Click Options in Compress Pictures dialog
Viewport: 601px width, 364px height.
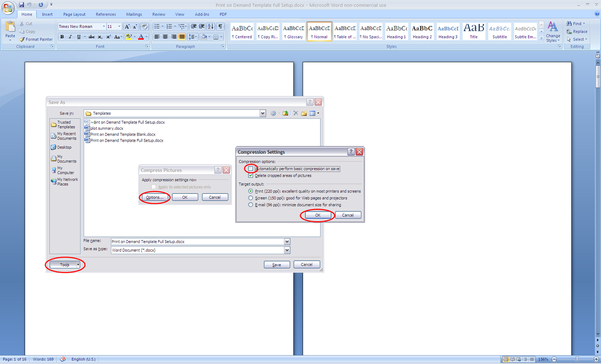click(x=154, y=197)
